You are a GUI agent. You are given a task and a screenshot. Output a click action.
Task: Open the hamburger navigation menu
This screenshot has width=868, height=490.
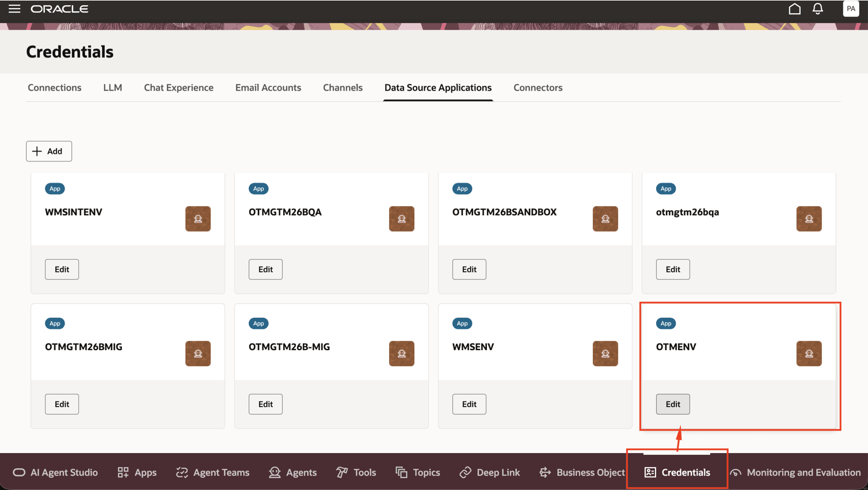click(14, 9)
